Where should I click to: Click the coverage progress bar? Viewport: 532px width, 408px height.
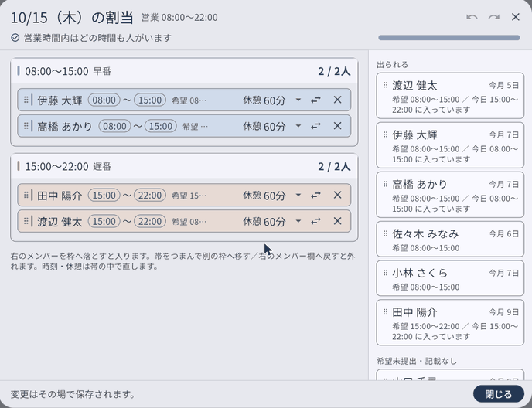coord(449,38)
